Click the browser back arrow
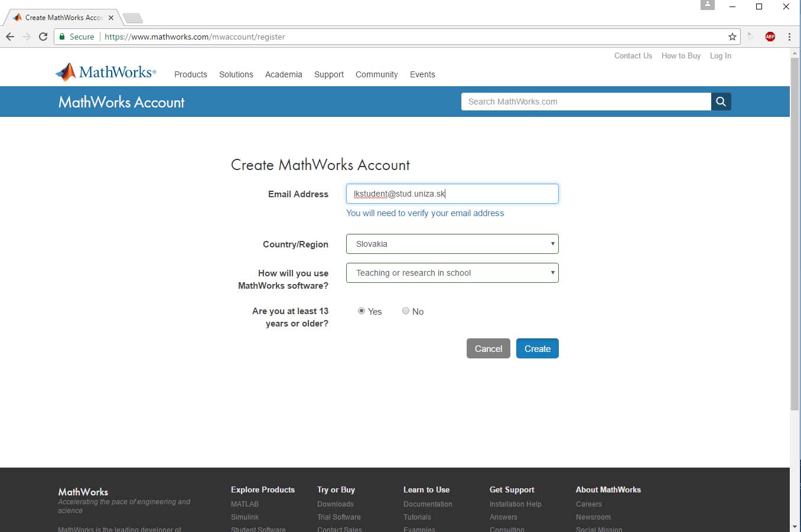801x532 pixels. (x=10, y=37)
